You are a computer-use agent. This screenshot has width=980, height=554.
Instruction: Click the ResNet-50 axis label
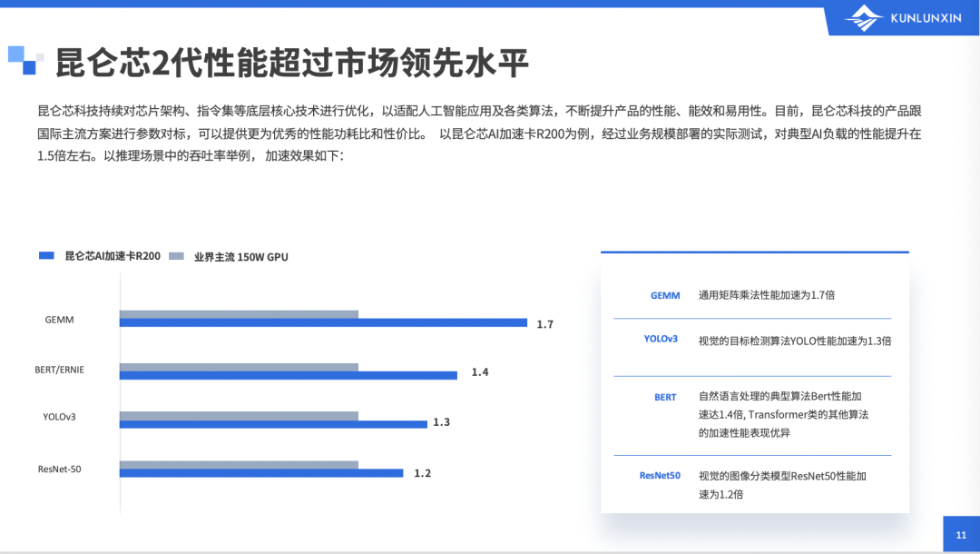point(59,469)
